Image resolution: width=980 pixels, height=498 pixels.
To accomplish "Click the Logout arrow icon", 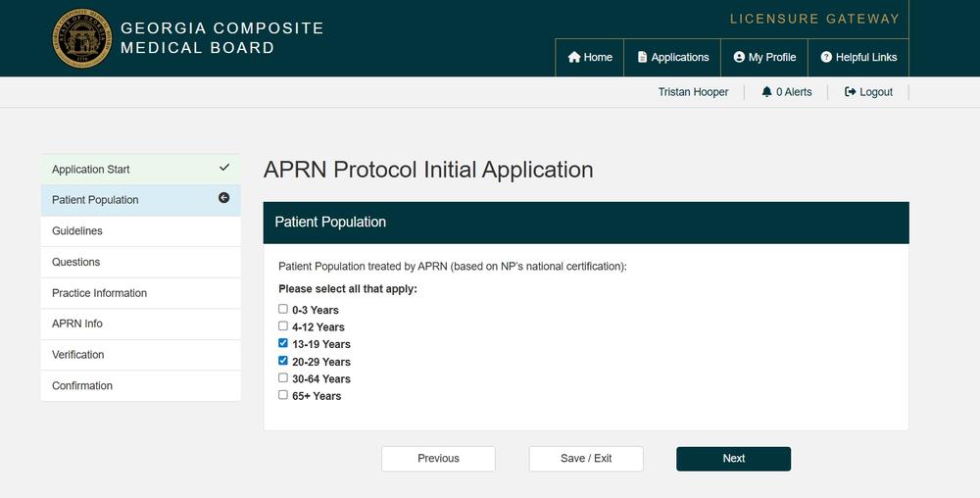I will 851,92.
